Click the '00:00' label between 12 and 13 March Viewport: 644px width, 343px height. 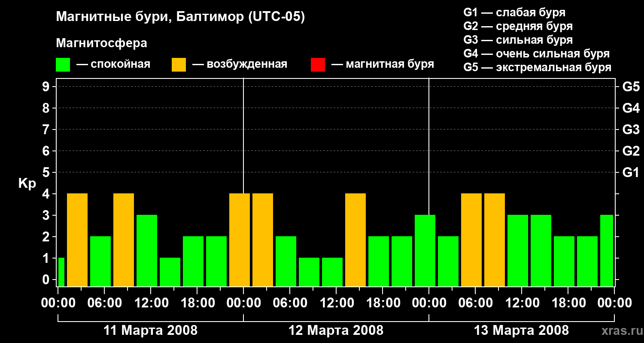point(429,303)
